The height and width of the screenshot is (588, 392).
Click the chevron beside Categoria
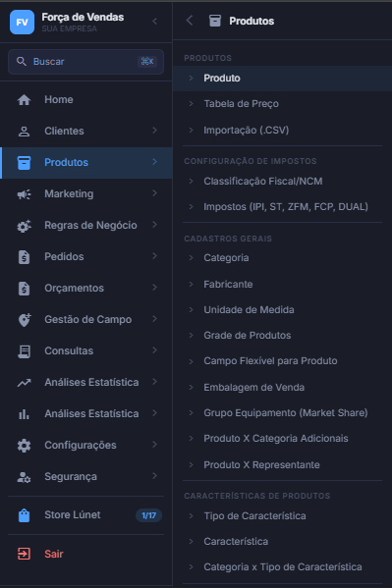coord(192,257)
